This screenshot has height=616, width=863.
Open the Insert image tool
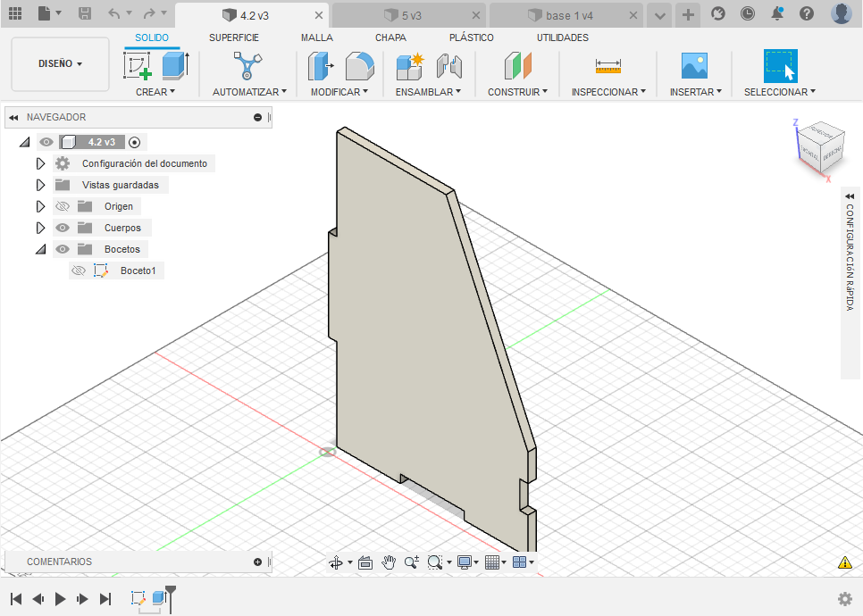694,66
